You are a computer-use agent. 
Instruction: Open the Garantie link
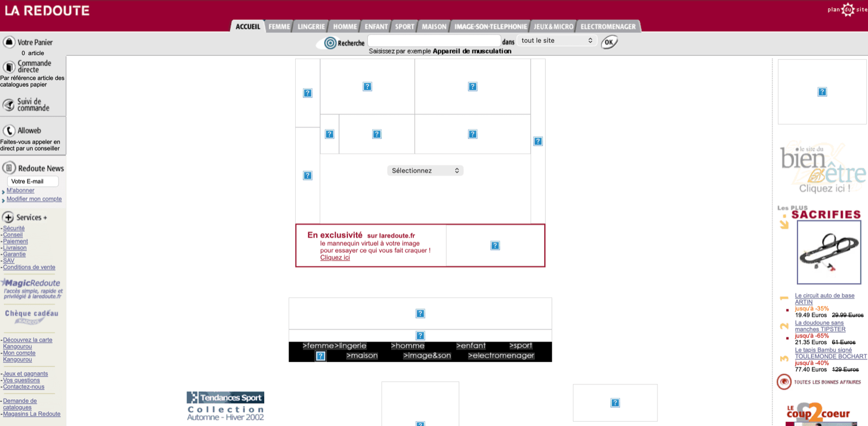click(x=14, y=255)
